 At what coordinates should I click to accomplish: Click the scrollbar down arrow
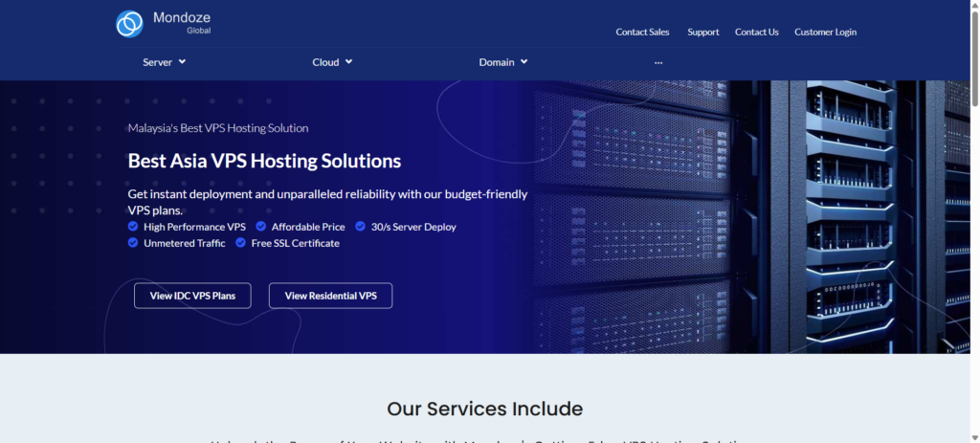click(974, 437)
